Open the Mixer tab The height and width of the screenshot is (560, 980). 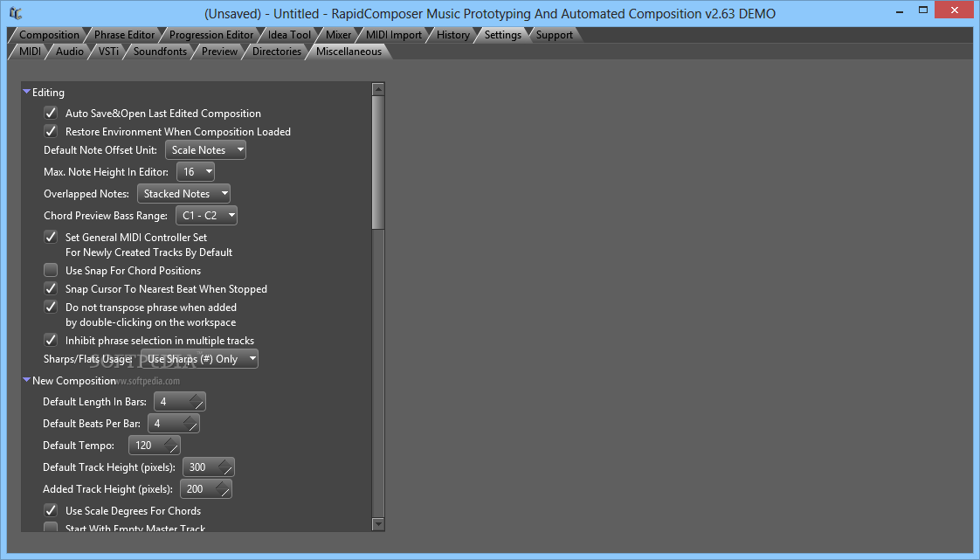[x=338, y=35]
